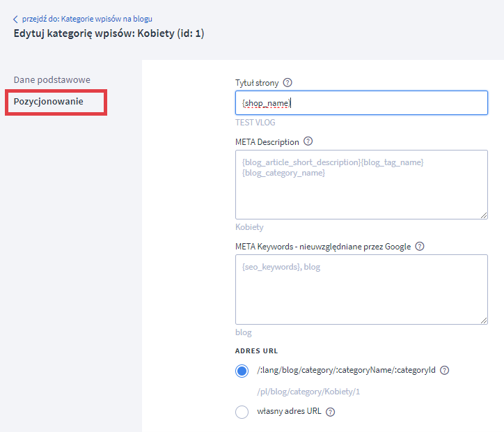This screenshot has width=504, height=432.
Task: Focus the Tytuł strony input field
Action: (361, 103)
